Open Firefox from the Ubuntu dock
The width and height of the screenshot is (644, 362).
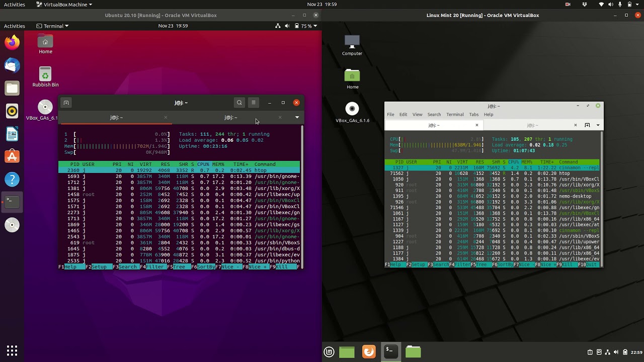(x=12, y=42)
